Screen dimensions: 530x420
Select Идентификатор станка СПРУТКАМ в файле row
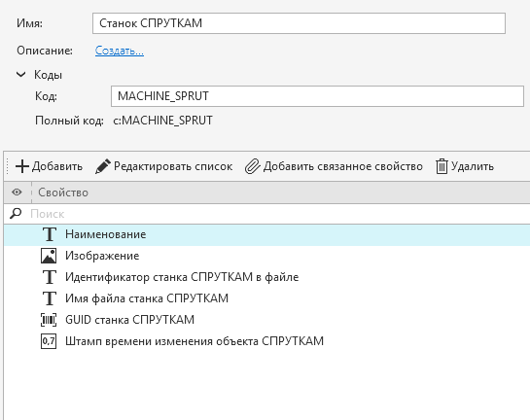[x=267, y=277]
